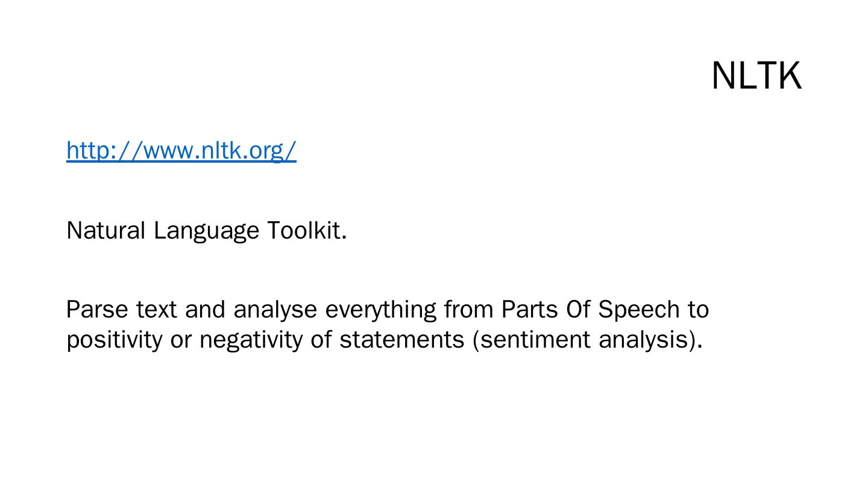The image size is (868, 488).
Task: Click the word 'negativity' in the paragraph
Action: point(251,340)
